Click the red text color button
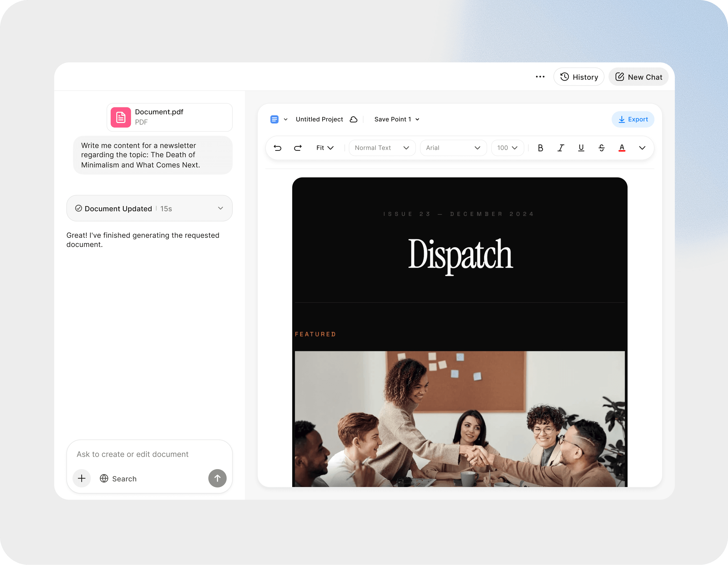The width and height of the screenshot is (728, 565). [x=622, y=148]
